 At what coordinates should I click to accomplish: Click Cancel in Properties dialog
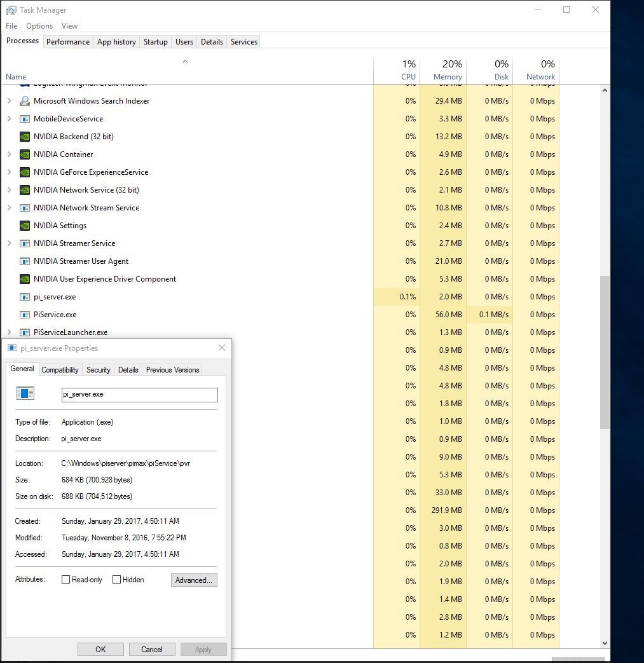[x=152, y=650]
